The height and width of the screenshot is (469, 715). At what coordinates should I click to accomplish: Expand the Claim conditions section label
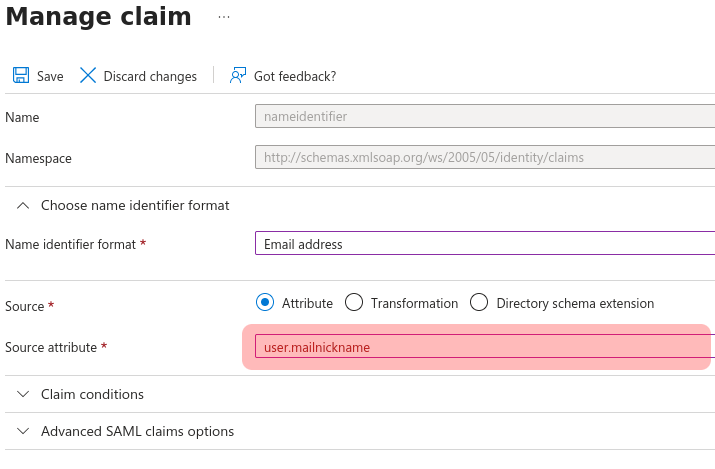pos(92,394)
